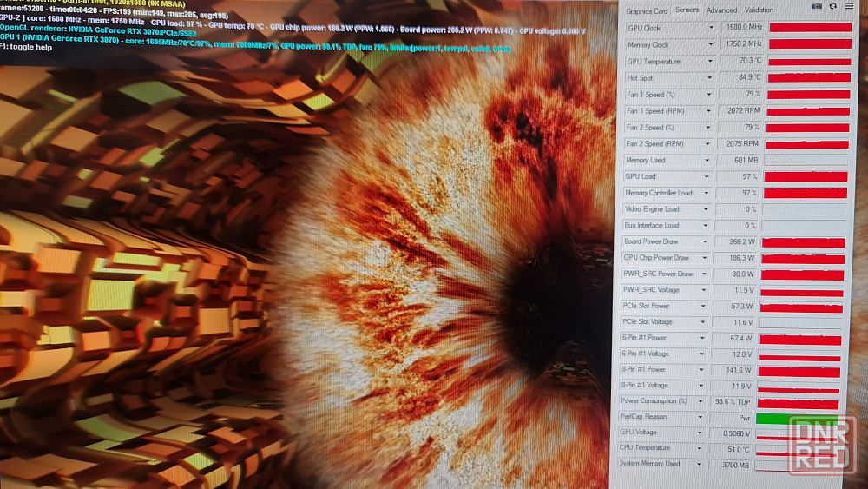Expand the Power Consumption (%) dropdown
The height and width of the screenshot is (489, 868).
pos(700,401)
